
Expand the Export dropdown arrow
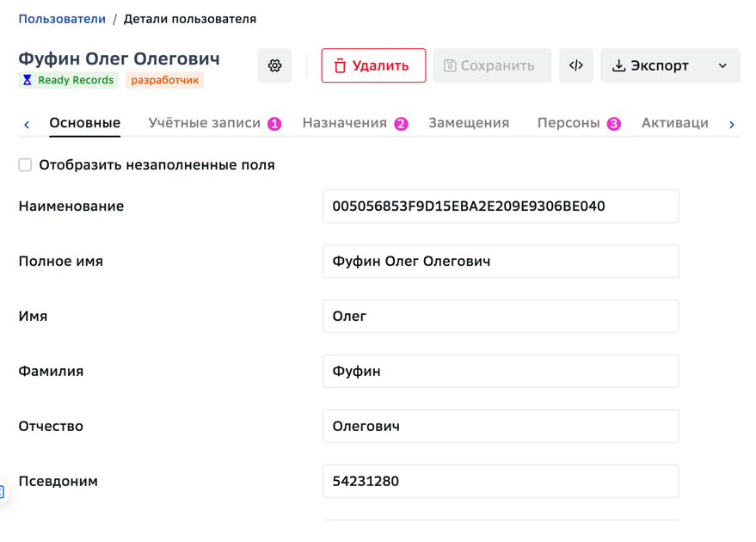(722, 65)
